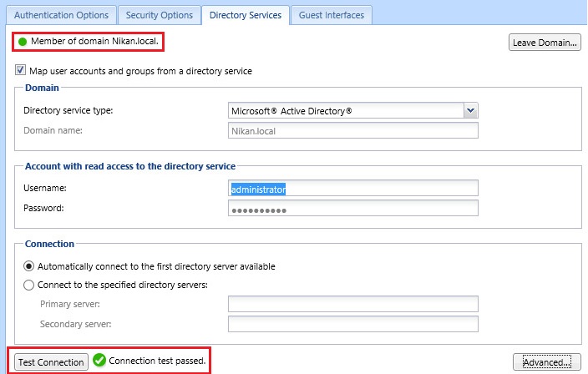The width and height of the screenshot is (588, 374).
Task: Select Connect to the specified directory servers
Action: [x=29, y=285]
